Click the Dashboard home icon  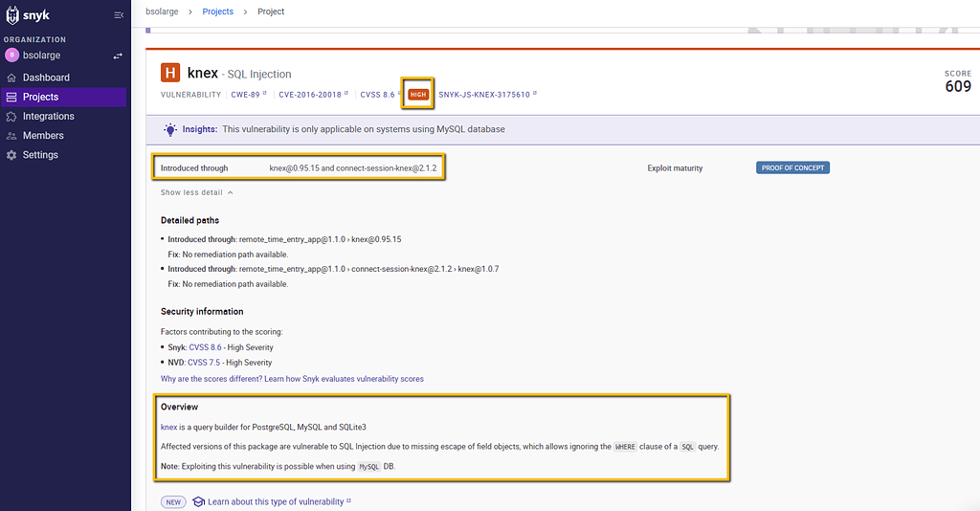coord(11,78)
